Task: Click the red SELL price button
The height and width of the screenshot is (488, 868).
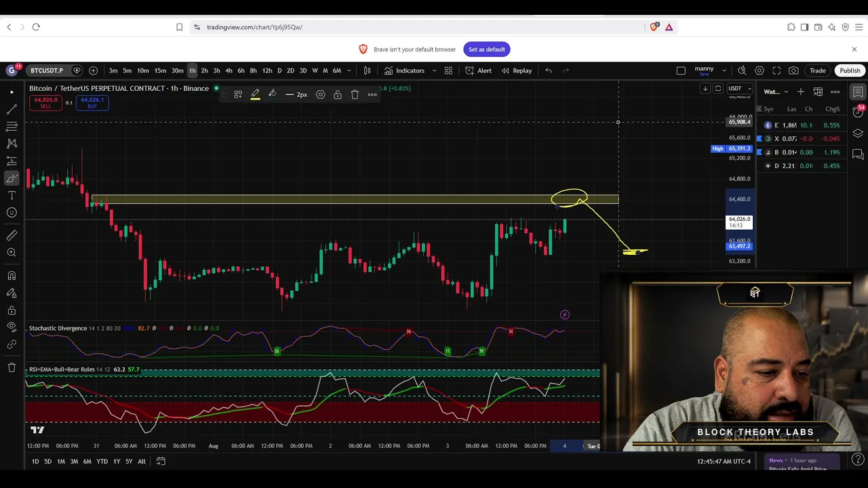Action: point(45,102)
